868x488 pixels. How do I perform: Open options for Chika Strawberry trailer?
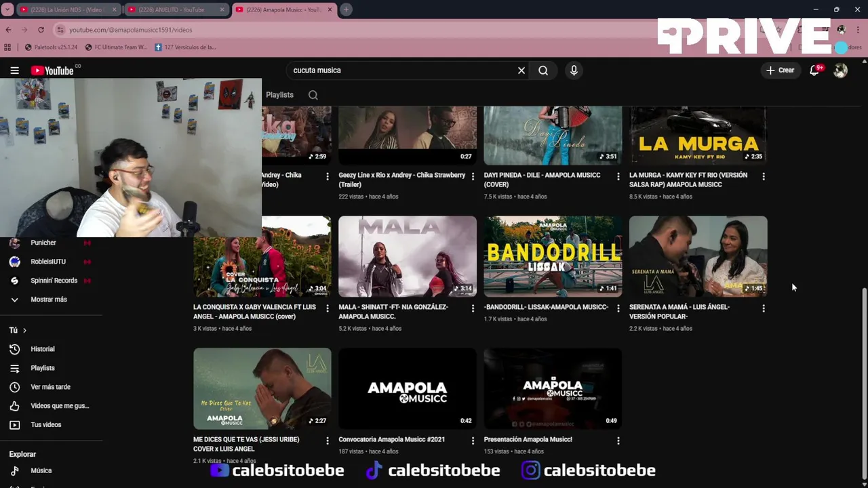coord(473,176)
